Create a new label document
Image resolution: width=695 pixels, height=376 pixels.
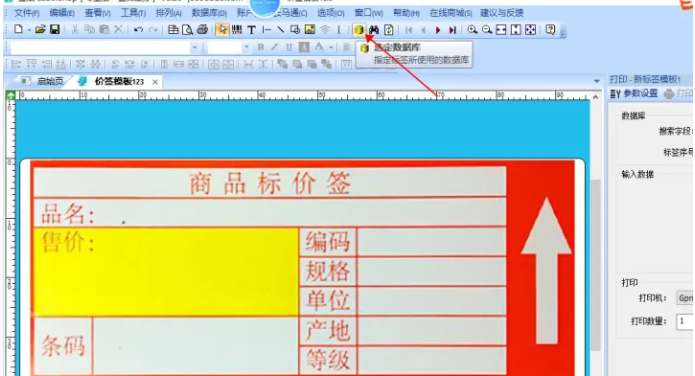point(18,30)
